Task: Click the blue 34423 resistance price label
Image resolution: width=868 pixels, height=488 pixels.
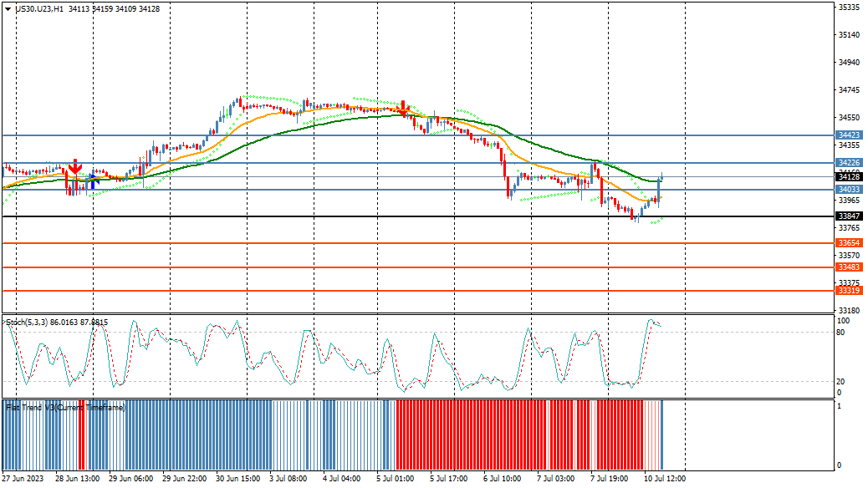Action: [x=849, y=135]
